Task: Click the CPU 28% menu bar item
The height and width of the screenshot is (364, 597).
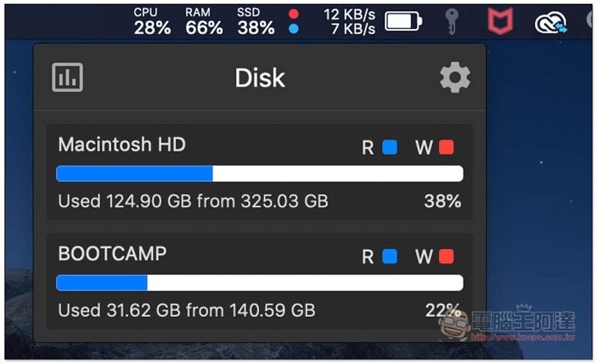Action: point(152,22)
